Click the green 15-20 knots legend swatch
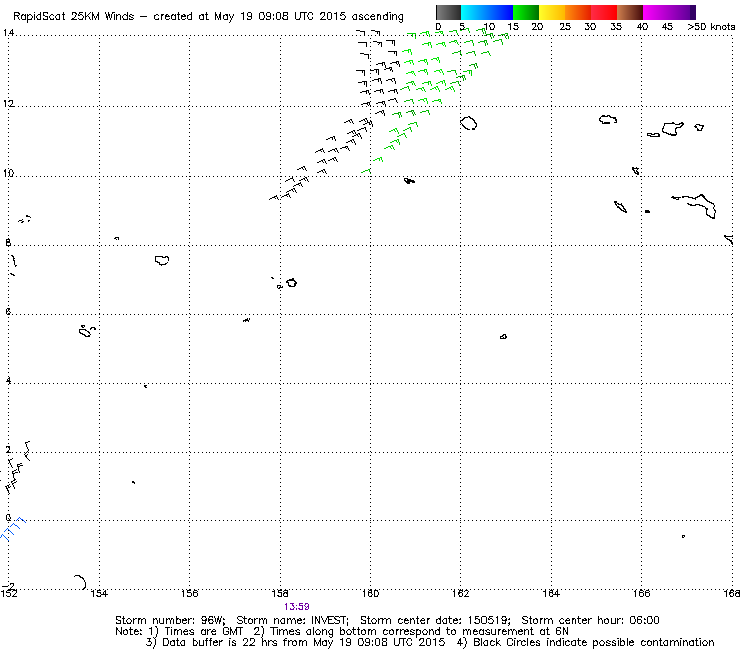The width and height of the screenshot is (740, 650). click(526, 12)
